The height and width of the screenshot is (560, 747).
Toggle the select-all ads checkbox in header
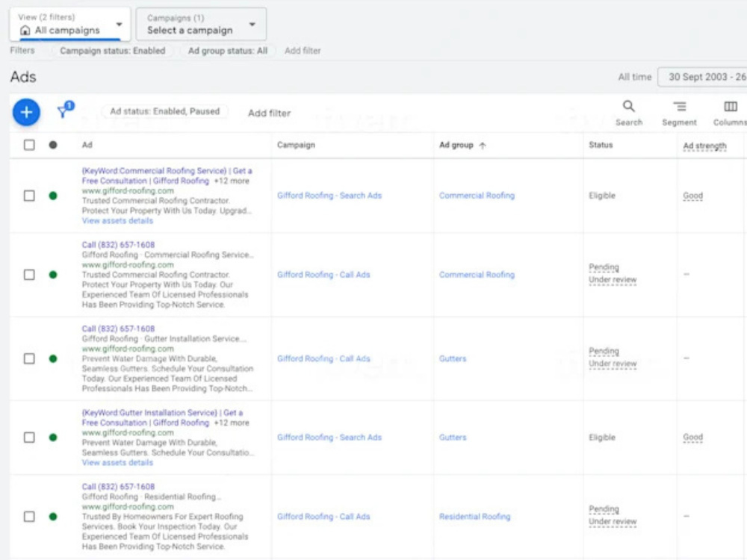(x=29, y=145)
